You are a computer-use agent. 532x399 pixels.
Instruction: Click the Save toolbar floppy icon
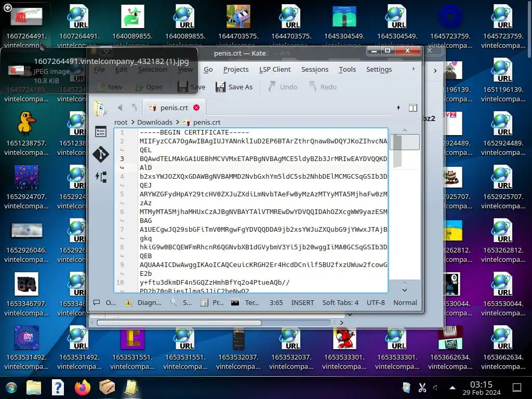(x=191, y=87)
